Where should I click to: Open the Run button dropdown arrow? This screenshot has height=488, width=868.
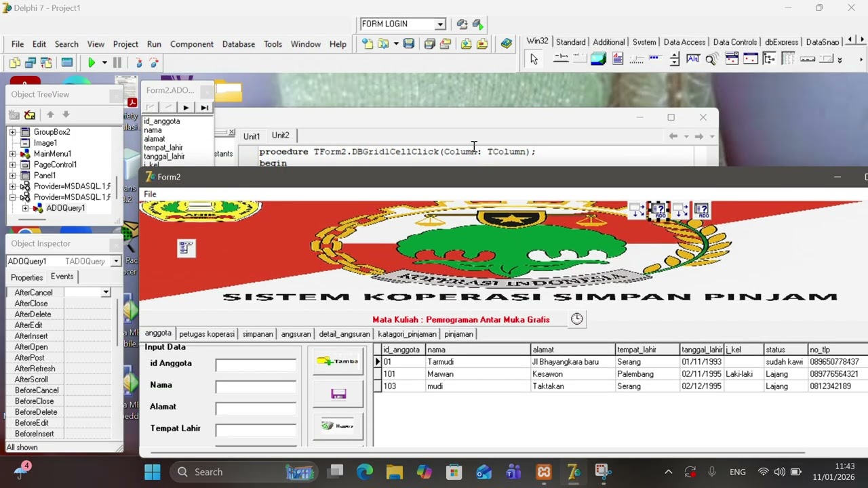104,63
